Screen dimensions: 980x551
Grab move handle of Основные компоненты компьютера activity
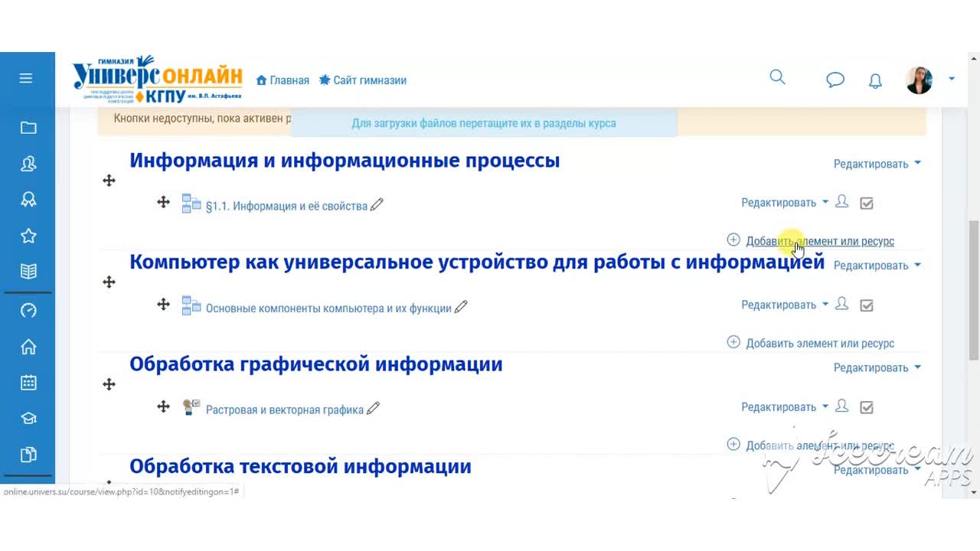(163, 304)
